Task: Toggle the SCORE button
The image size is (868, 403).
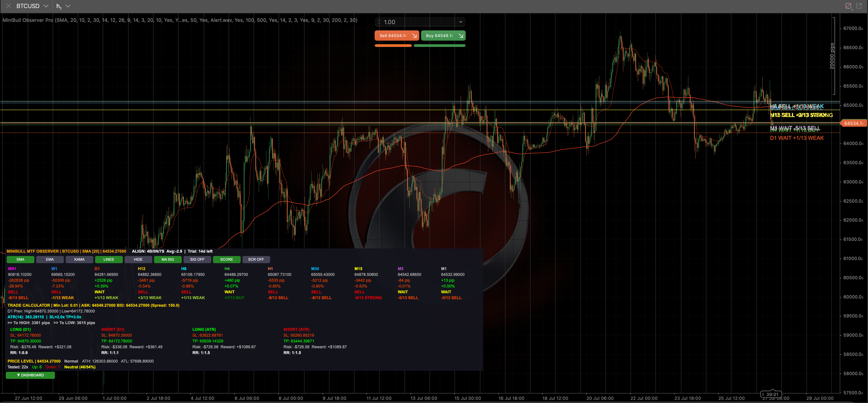Action: [x=226, y=259]
